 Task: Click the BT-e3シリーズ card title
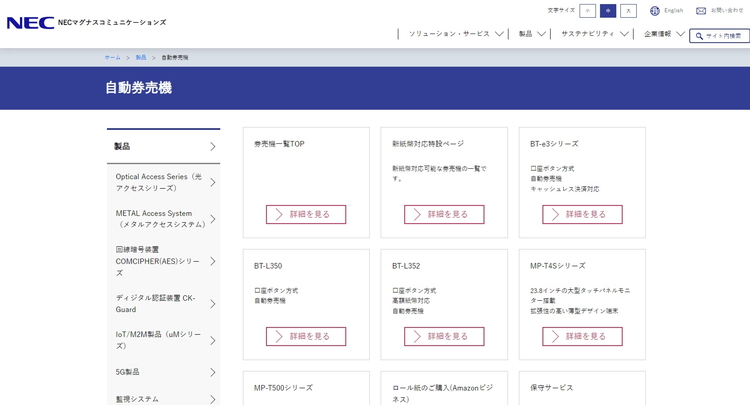[x=554, y=144]
